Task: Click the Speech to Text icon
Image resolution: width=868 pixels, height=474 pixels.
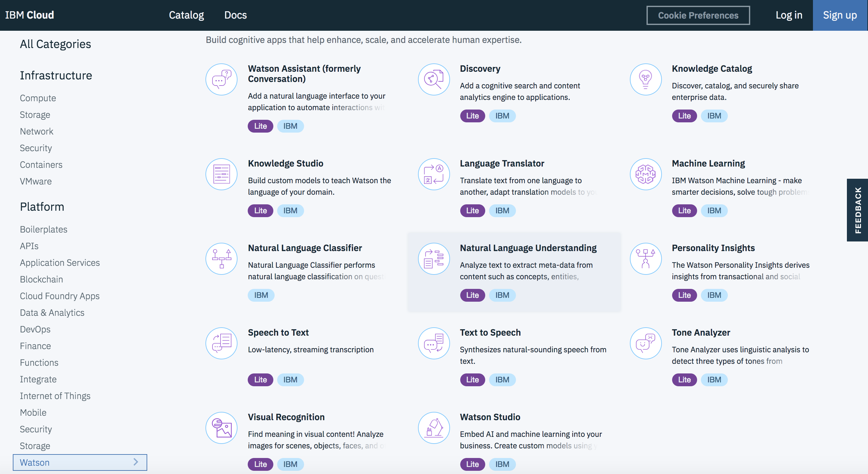Action: 221,343
